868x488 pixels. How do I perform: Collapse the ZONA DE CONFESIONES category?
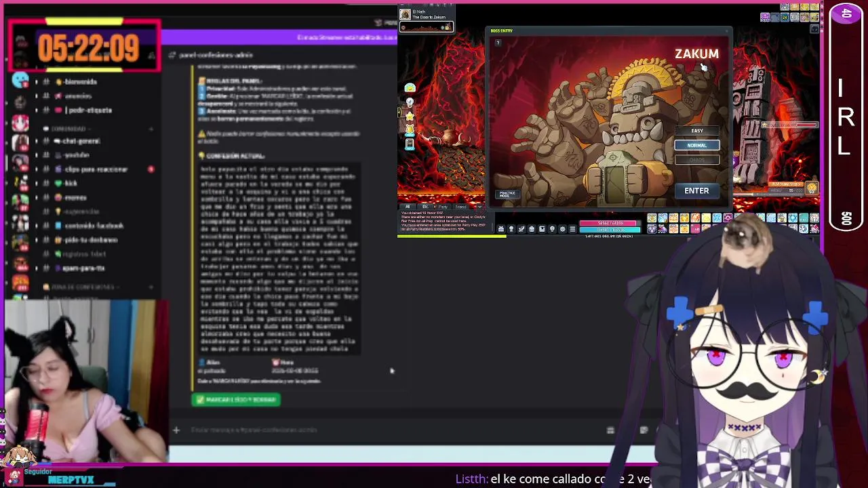click(x=80, y=287)
